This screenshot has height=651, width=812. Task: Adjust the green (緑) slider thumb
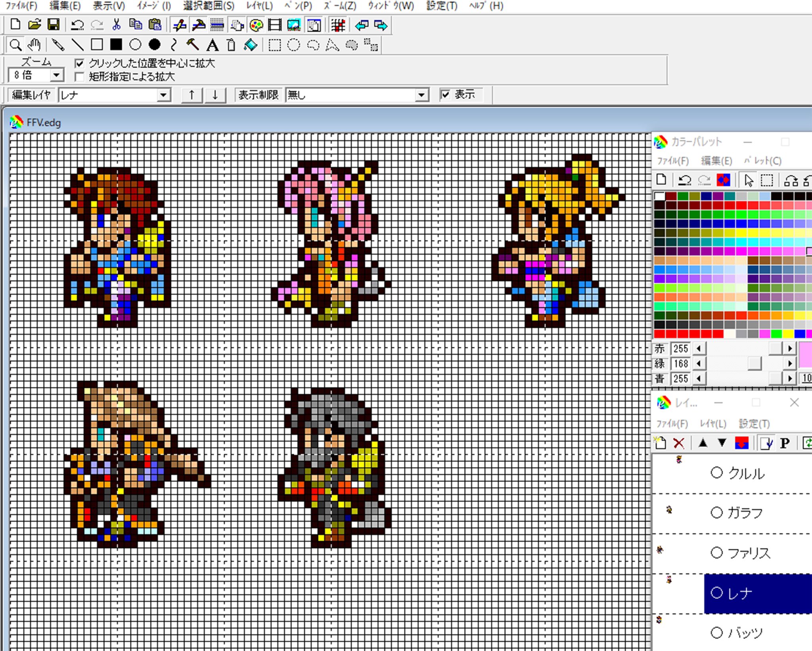point(754,364)
